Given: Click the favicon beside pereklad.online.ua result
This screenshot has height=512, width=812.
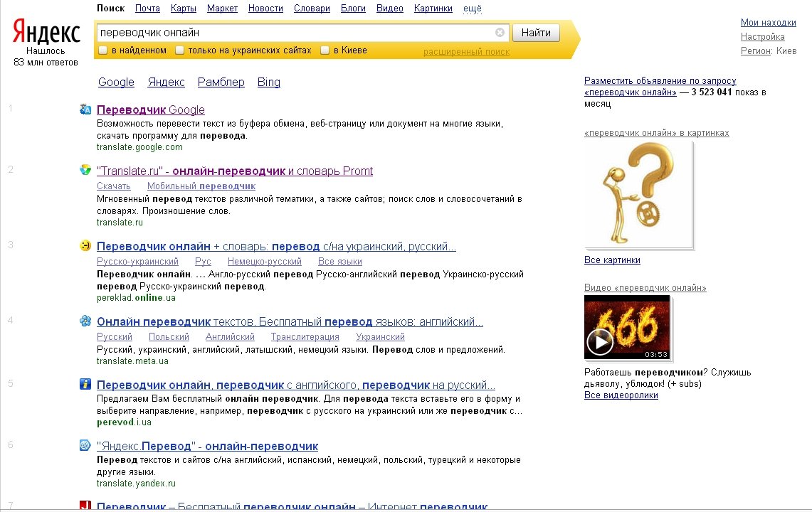Looking at the screenshot, I should pyautogui.click(x=85, y=246).
